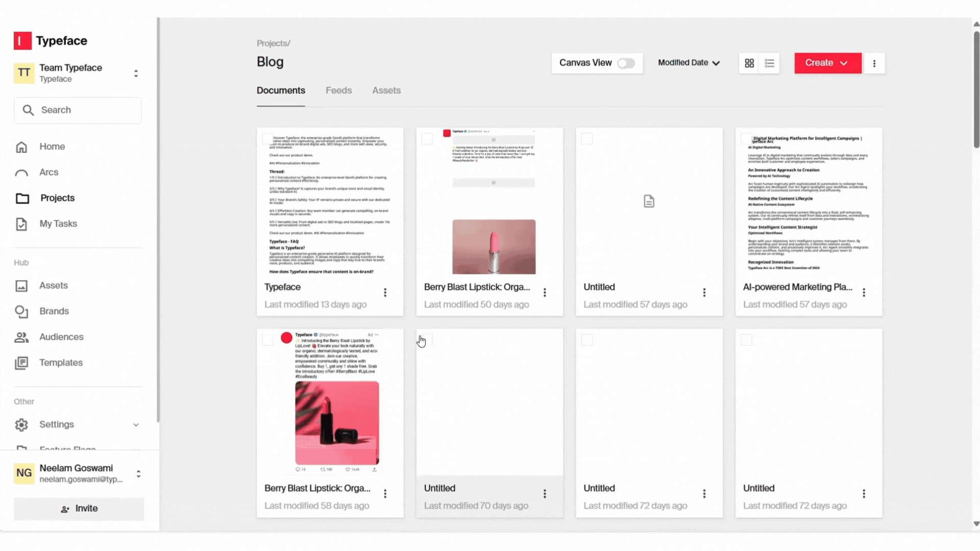Switch to the Feeds tab

[x=338, y=91]
